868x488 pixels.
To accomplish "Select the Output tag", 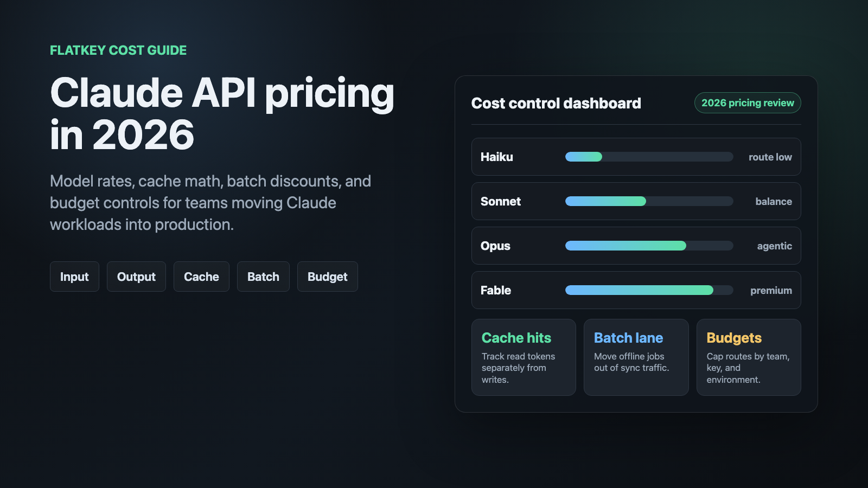I will click(x=136, y=277).
